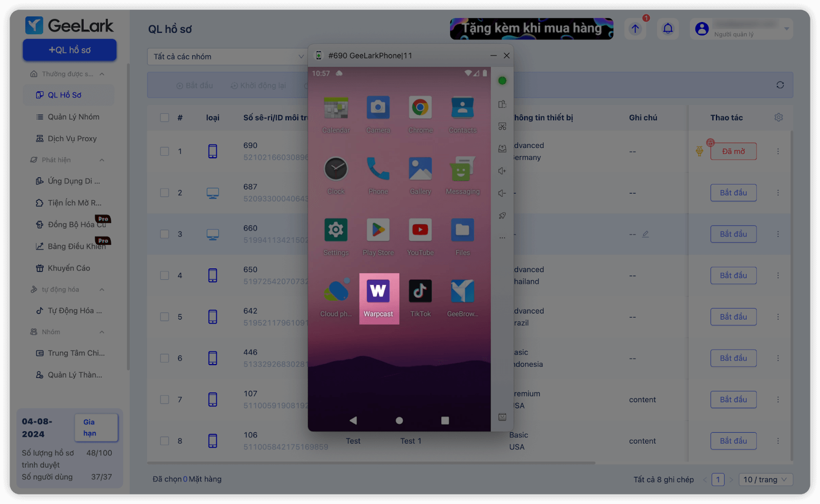The height and width of the screenshot is (504, 820).
Task: Open the TikTok app on the phone
Action: [420, 298]
